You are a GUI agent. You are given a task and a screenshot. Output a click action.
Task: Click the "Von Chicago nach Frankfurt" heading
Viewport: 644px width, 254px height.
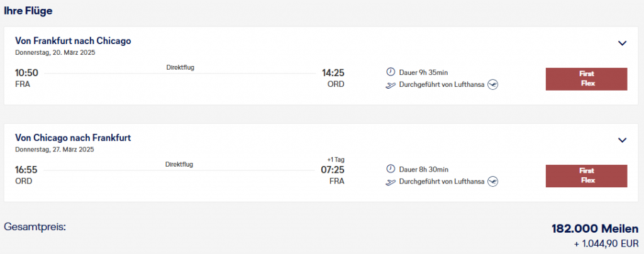tap(73, 138)
